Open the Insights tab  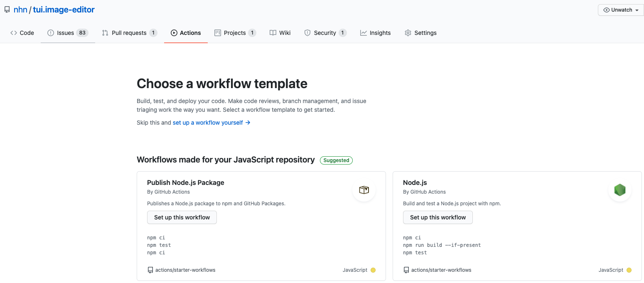(x=375, y=33)
